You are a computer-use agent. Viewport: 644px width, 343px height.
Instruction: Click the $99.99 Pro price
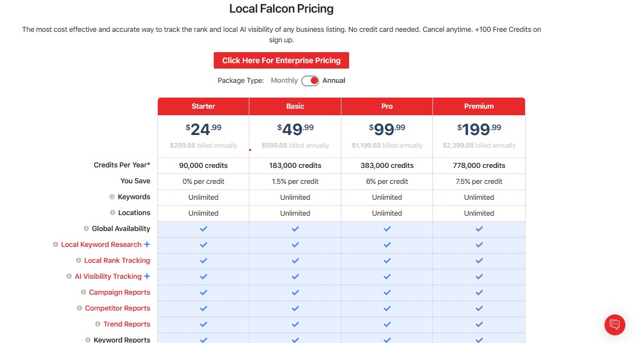(x=387, y=129)
